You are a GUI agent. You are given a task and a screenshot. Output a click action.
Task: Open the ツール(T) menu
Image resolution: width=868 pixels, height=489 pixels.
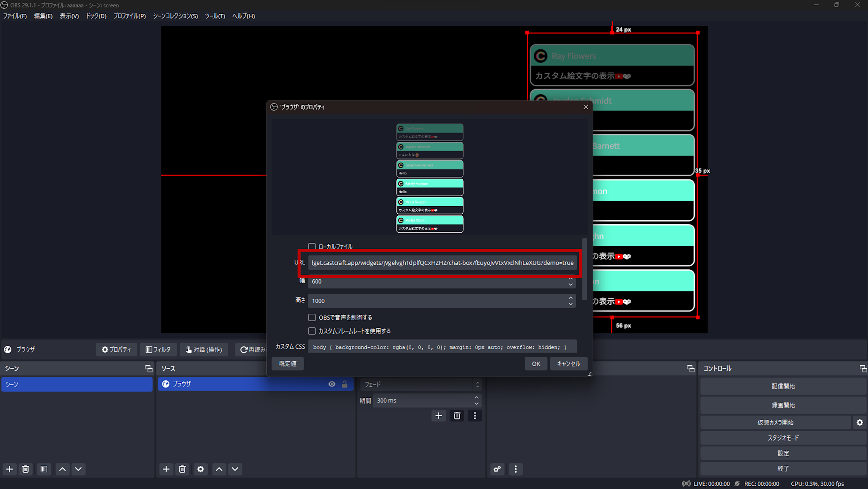click(215, 16)
